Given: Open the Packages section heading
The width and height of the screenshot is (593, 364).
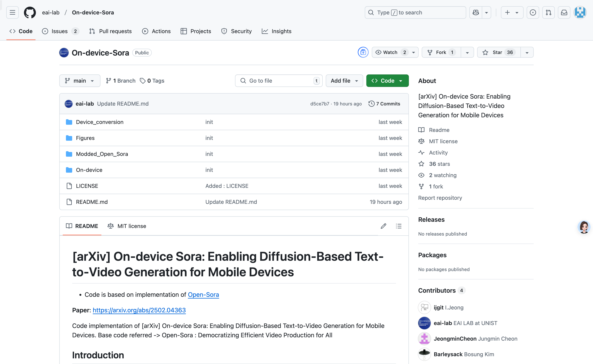Looking at the screenshot, I should (x=432, y=255).
